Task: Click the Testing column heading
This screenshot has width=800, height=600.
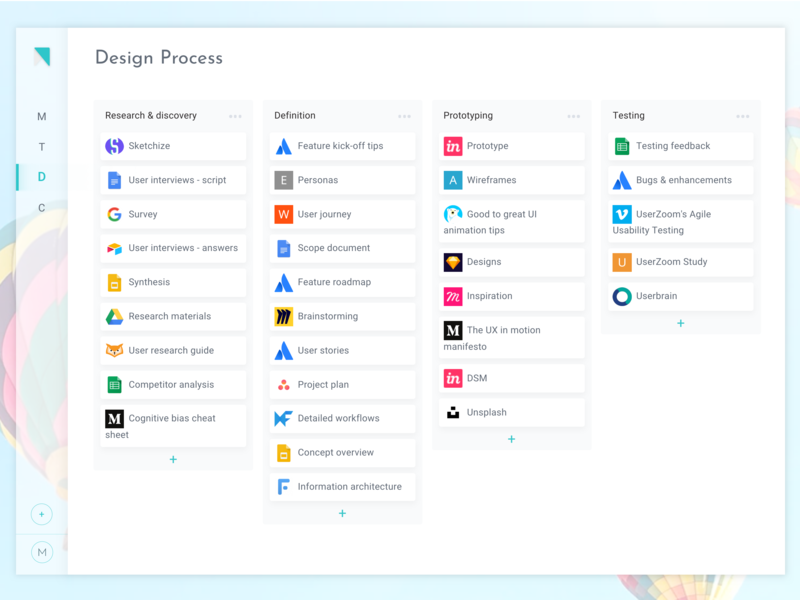Action: click(629, 116)
